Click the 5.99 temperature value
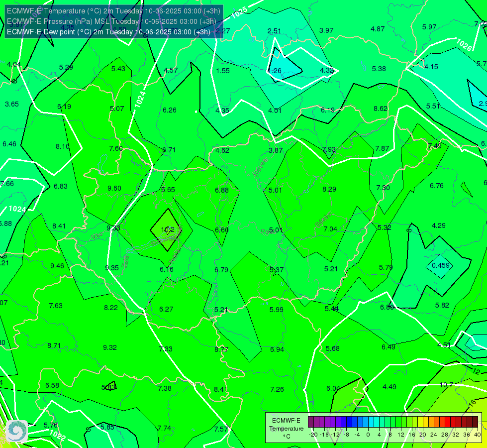 point(277,310)
